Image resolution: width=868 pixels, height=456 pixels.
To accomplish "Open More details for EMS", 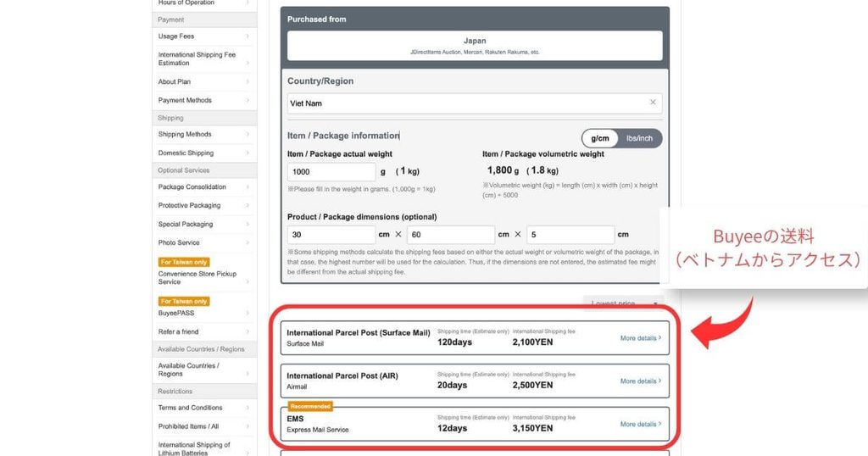I will pyautogui.click(x=641, y=424).
